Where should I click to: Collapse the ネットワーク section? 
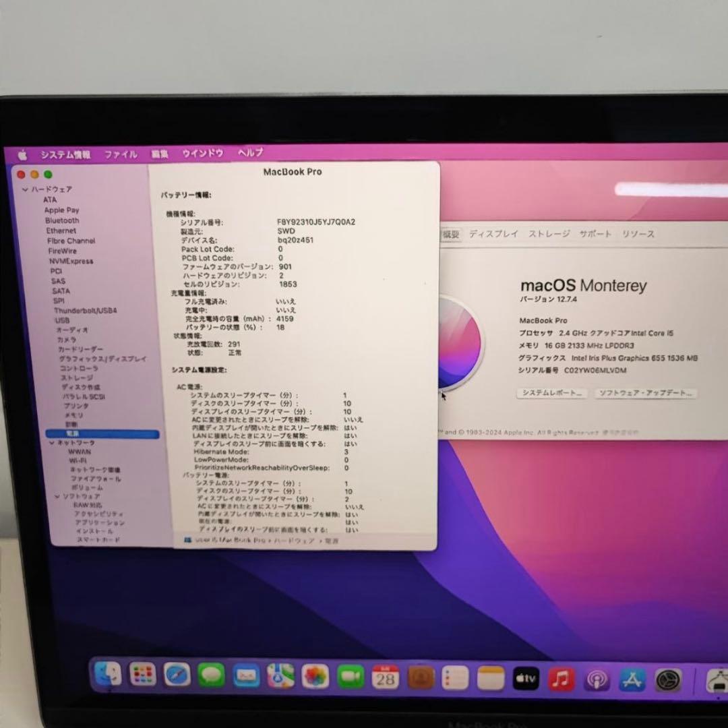click(x=52, y=443)
